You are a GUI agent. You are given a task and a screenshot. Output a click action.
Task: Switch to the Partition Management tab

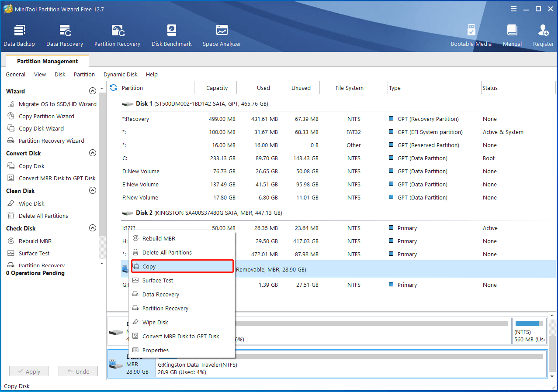tap(48, 61)
